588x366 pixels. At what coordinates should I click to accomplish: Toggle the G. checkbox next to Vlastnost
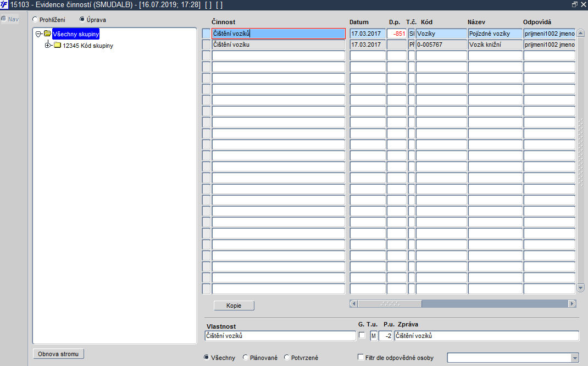click(362, 335)
